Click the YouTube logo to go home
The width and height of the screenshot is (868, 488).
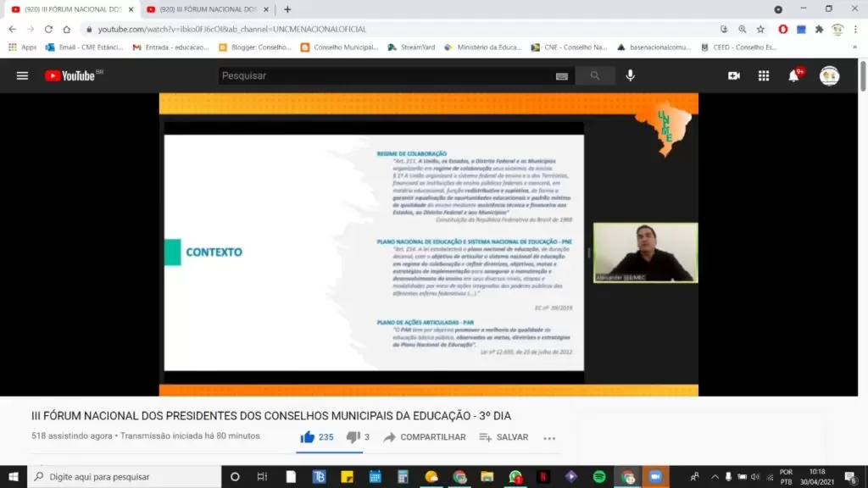pos(72,75)
